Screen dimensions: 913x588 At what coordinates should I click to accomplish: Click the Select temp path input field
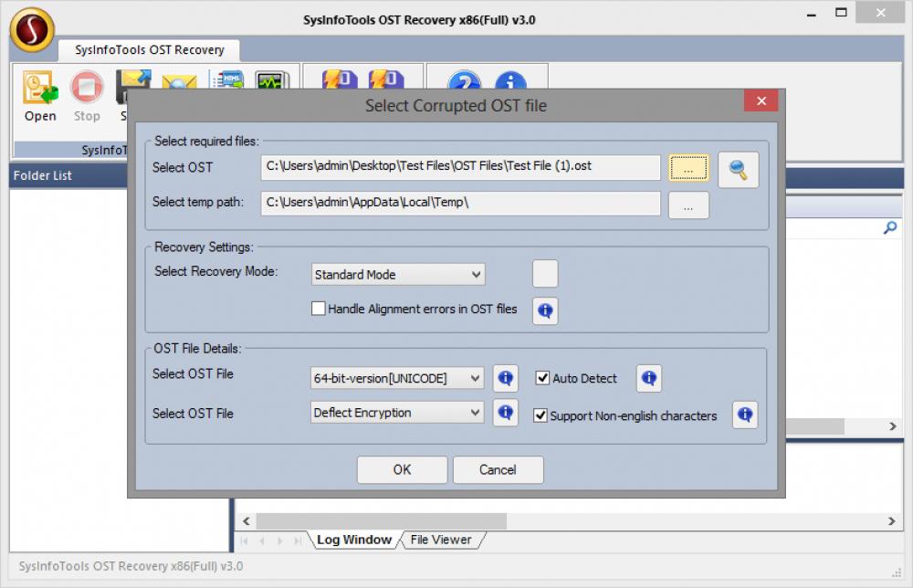[x=456, y=203]
